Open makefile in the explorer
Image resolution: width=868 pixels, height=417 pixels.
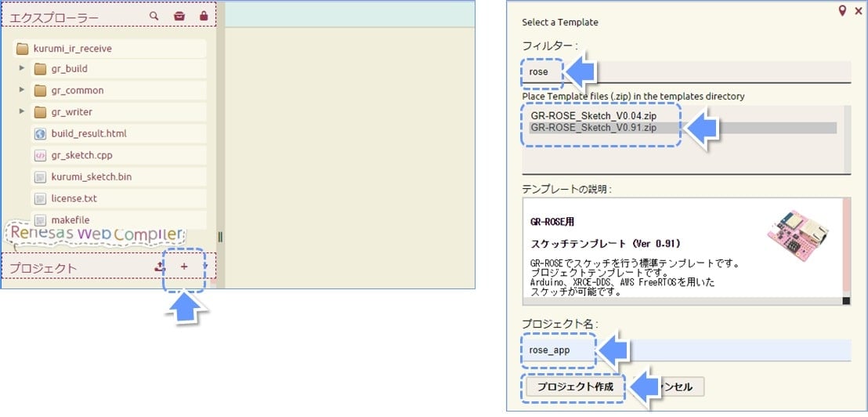tap(118, 219)
